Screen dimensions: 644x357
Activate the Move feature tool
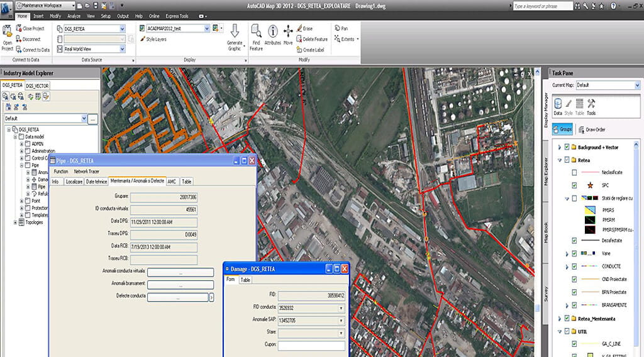(x=288, y=31)
